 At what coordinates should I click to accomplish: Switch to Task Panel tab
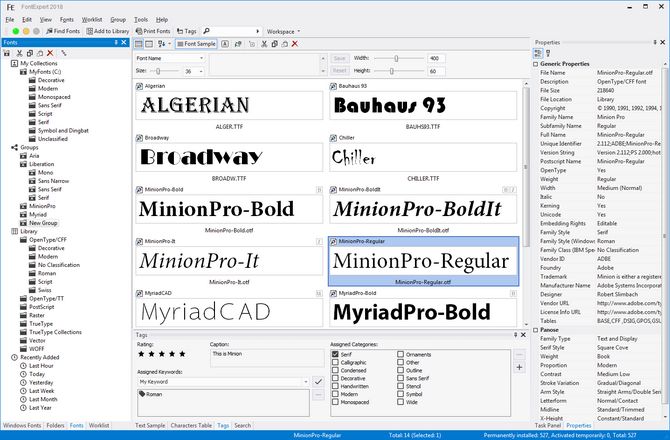[548, 425]
